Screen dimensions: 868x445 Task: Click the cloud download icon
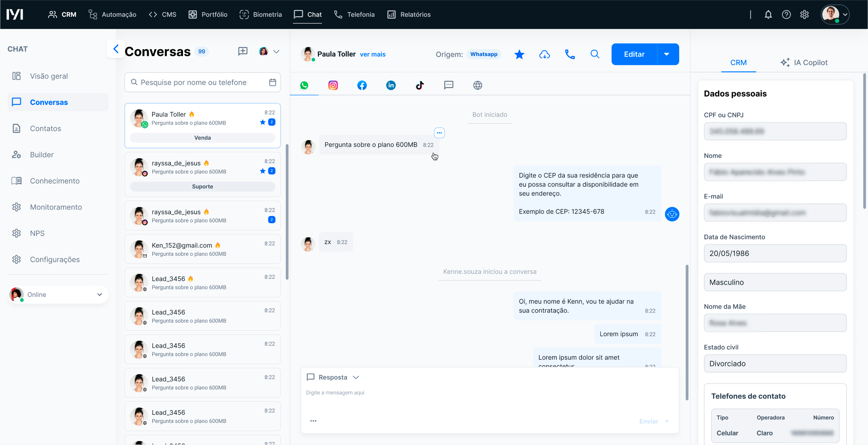(544, 54)
